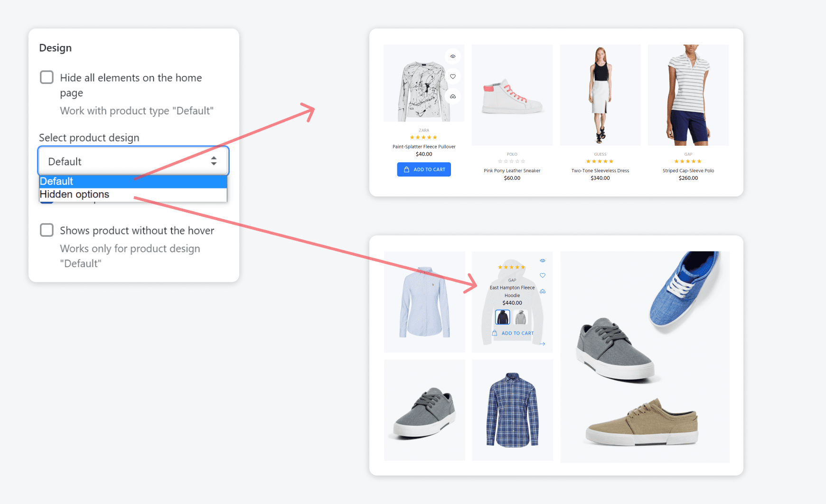This screenshot has width=826, height=504.
Task: Select the navy hoodie color swatch
Action: click(x=502, y=317)
